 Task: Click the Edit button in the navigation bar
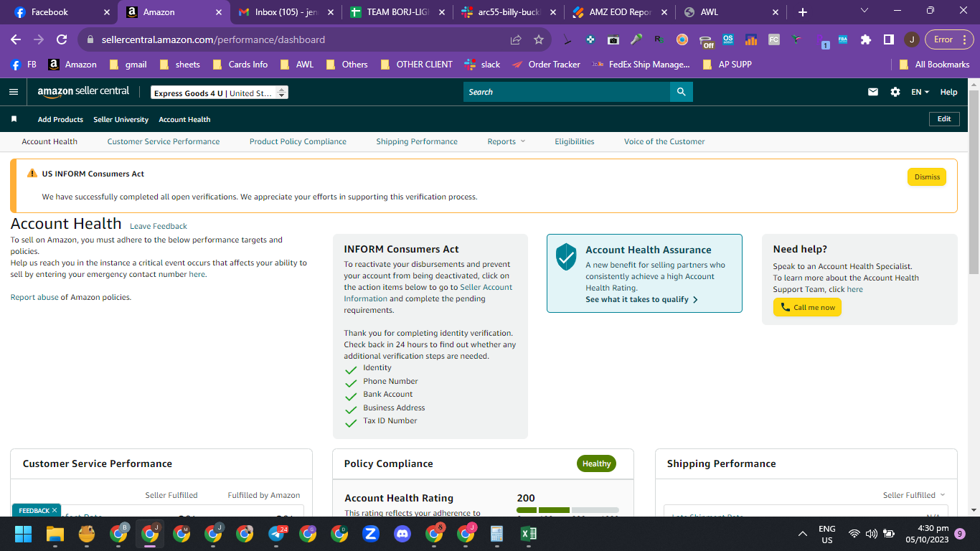click(944, 119)
